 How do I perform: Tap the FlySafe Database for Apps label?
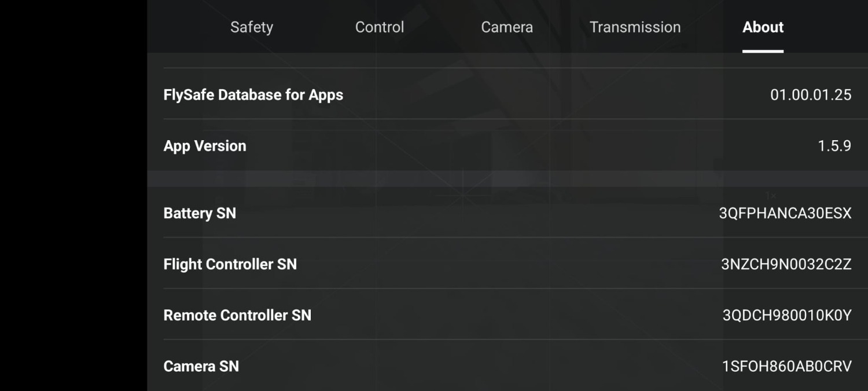click(253, 95)
